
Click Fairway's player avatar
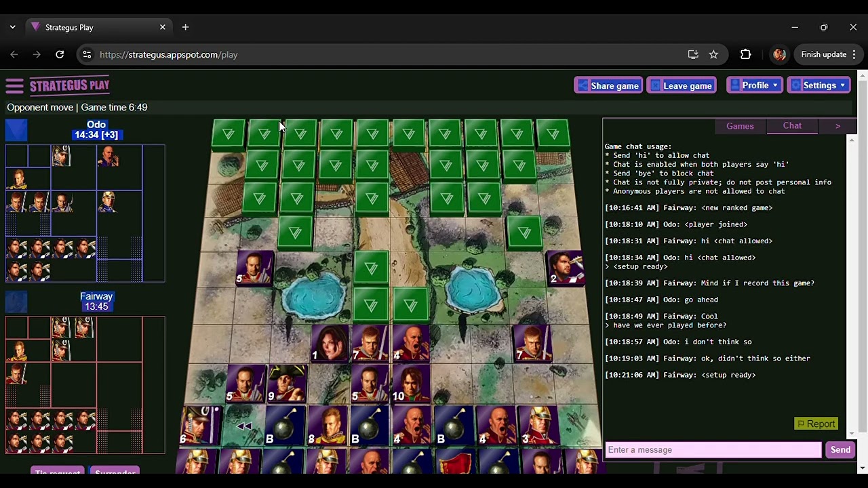point(16,302)
